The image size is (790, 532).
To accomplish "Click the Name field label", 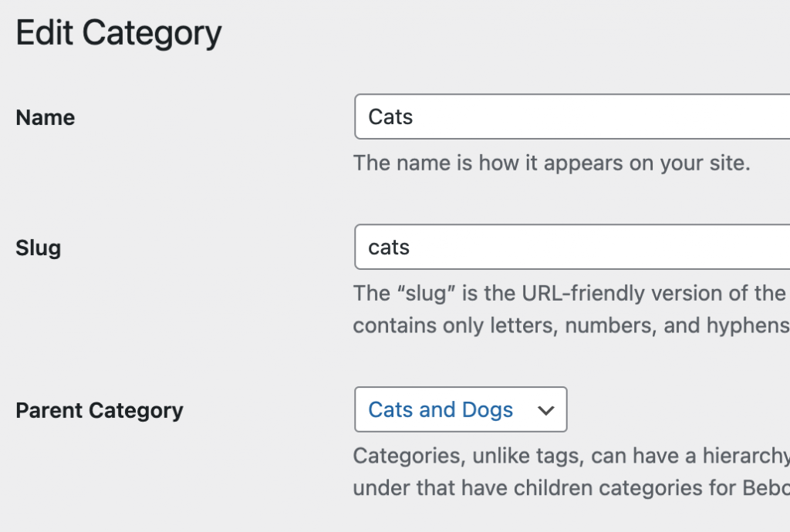I will coord(45,117).
